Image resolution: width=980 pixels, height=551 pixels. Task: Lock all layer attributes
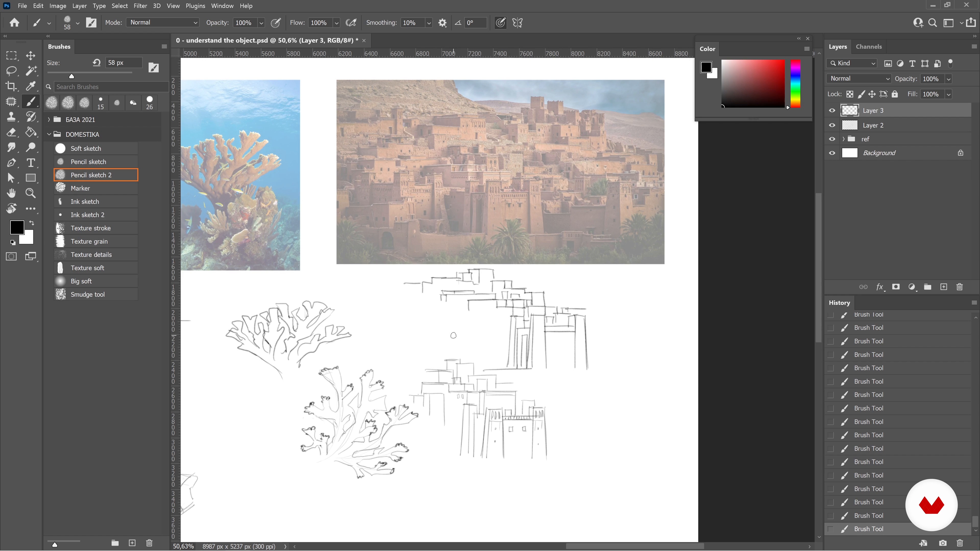(895, 94)
